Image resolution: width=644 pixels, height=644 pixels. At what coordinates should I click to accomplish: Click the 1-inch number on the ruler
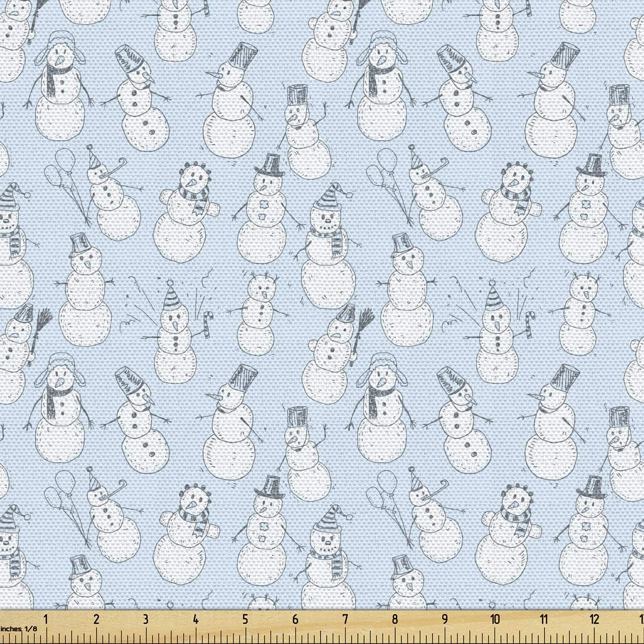point(46,620)
